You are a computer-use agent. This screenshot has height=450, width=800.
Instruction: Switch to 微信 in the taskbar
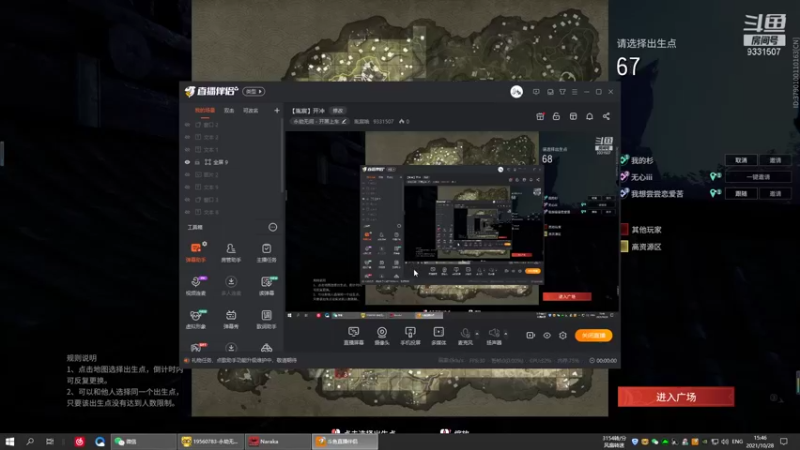tap(144, 441)
